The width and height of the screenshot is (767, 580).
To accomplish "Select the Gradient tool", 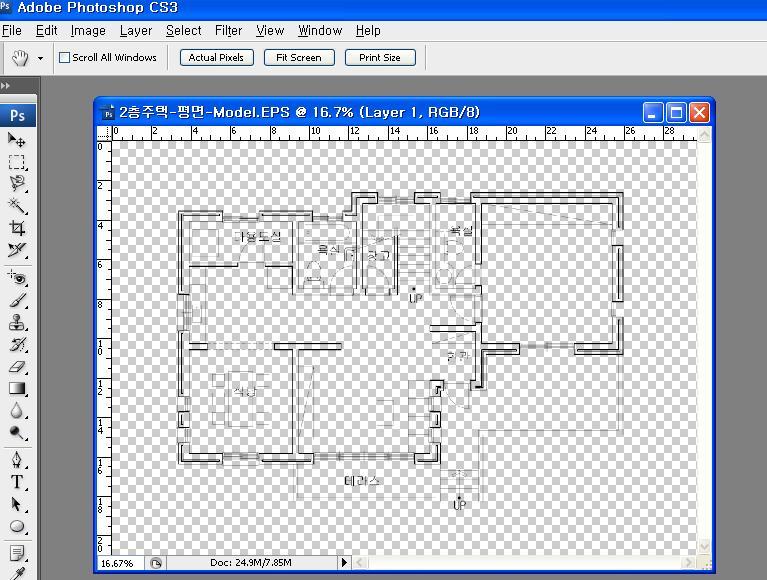I will (17, 388).
